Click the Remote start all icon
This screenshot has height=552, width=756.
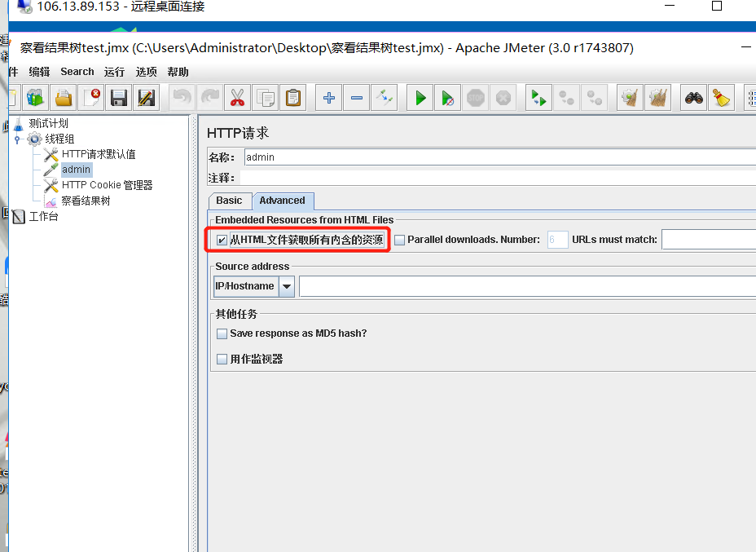click(538, 98)
